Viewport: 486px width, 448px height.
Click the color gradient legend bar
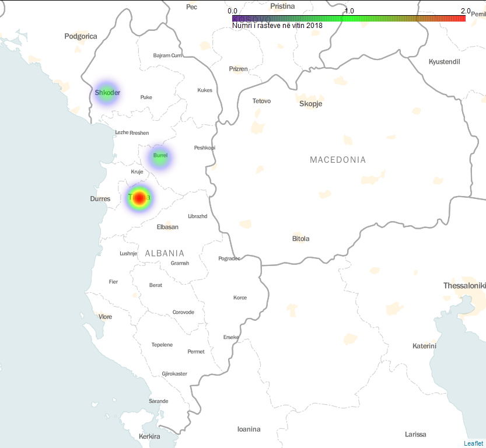pyautogui.click(x=348, y=19)
